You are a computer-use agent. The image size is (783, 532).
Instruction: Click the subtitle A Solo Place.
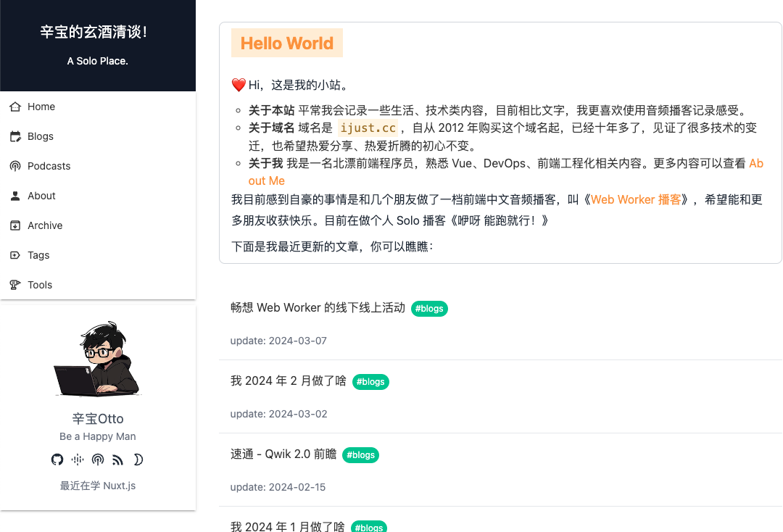pos(98,61)
